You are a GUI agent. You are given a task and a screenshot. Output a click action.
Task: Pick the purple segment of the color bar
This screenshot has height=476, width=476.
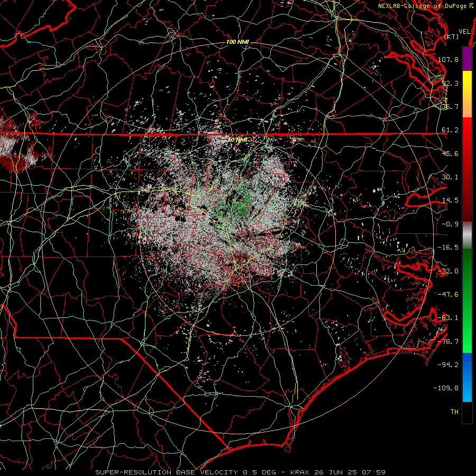click(467, 59)
